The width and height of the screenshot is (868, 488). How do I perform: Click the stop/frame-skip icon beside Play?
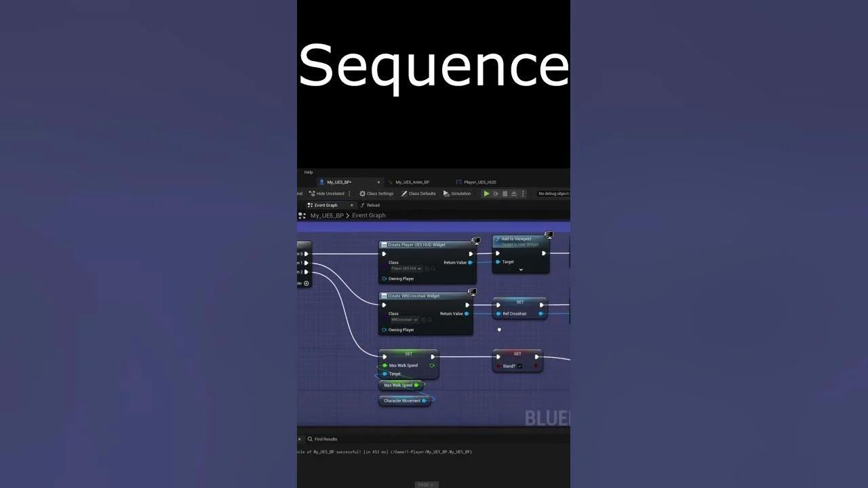[x=496, y=193]
